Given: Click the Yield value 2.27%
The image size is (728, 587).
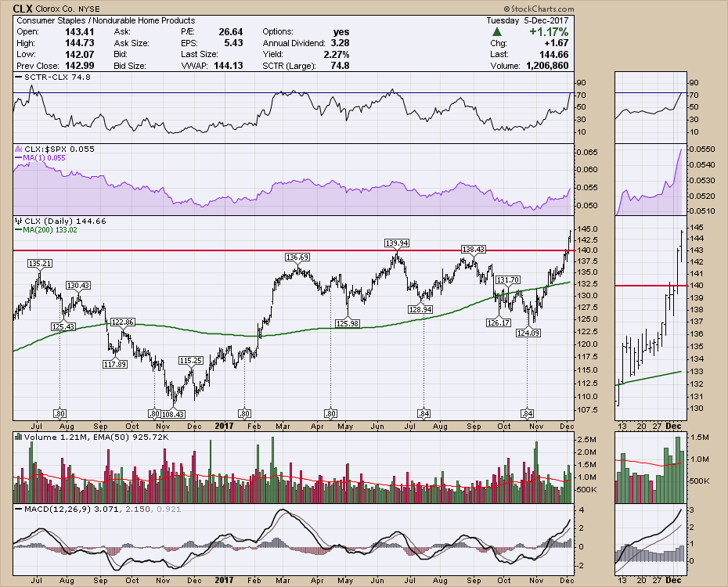Looking at the screenshot, I should [337, 54].
